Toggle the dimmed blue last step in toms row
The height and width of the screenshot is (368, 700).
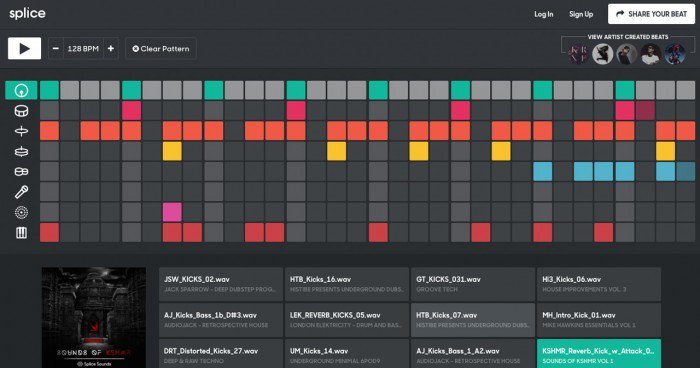[x=686, y=172]
